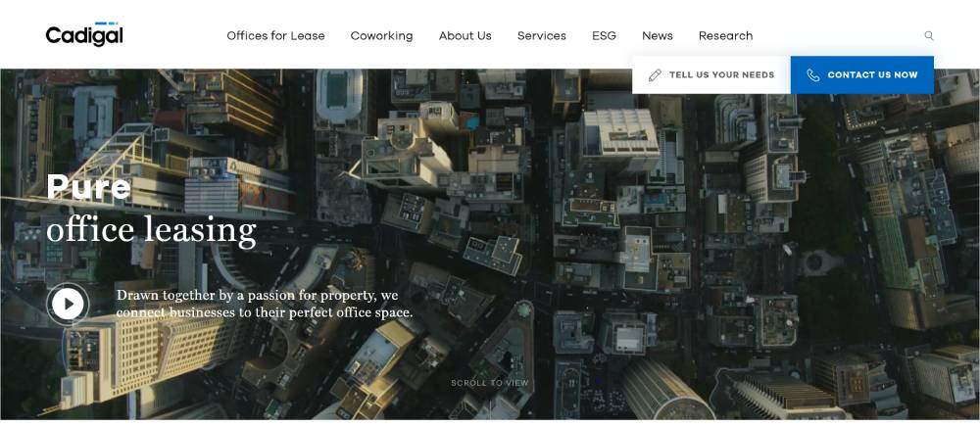980x427 pixels.
Task: Open the Services menu item
Action: (541, 36)
